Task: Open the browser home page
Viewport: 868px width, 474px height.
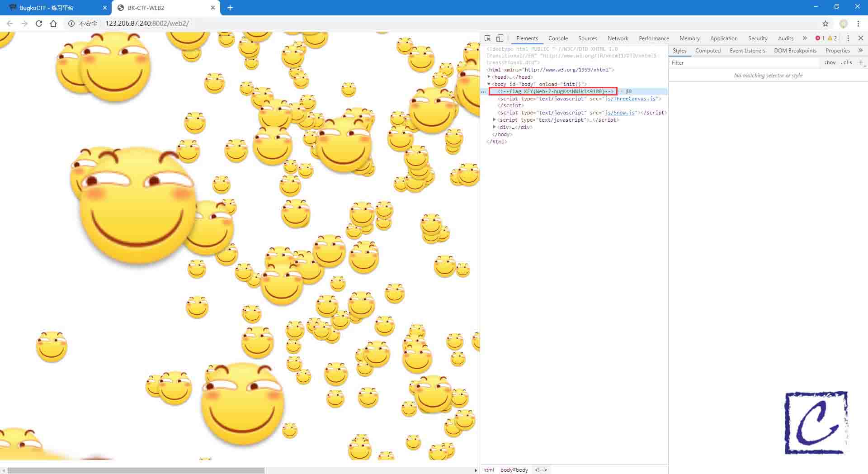Action: pyautogui.click(x=53, y=24)
